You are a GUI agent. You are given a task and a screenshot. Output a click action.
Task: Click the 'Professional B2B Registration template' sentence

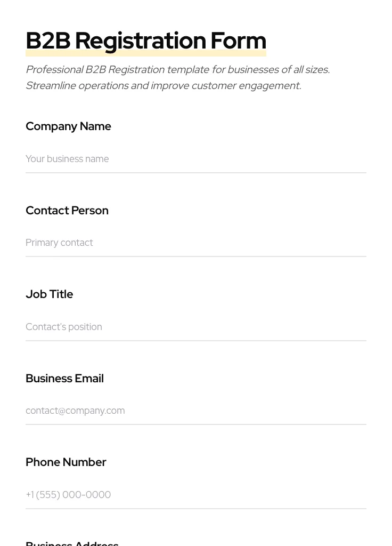(177, 69)
